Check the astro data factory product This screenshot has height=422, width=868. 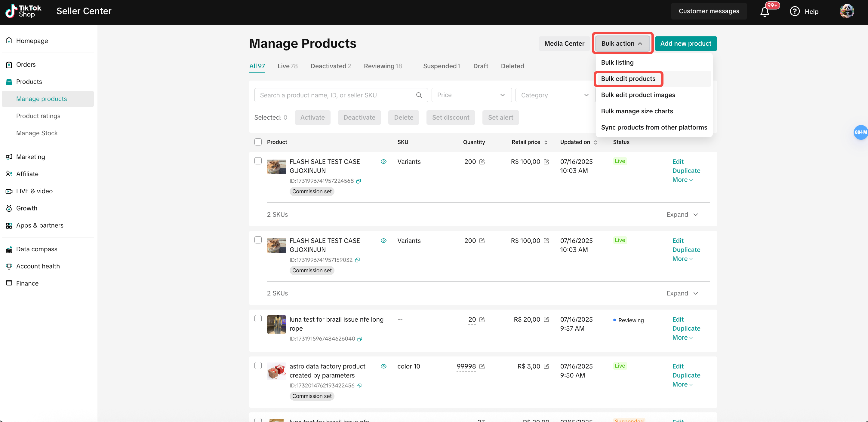point(258,366)
